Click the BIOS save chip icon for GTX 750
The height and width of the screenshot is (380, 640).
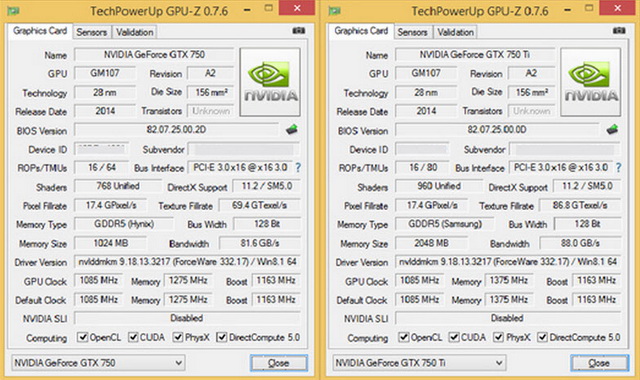291,130
